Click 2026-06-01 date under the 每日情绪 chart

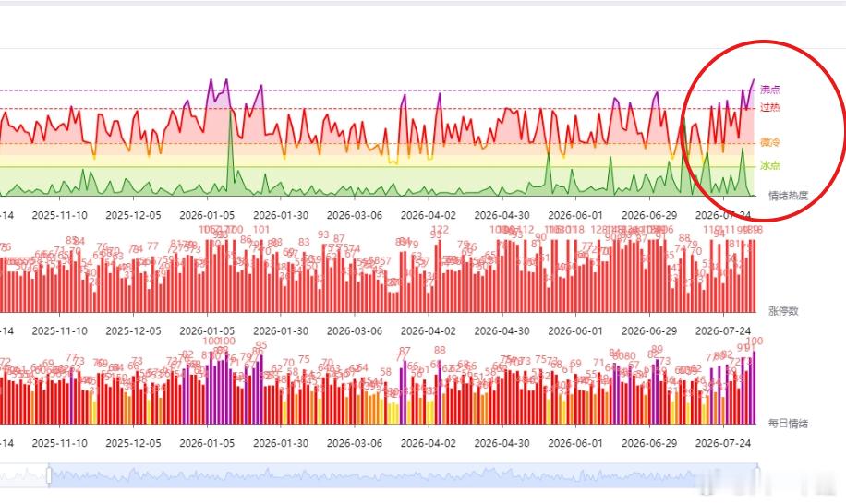click(x=575, y=443)
